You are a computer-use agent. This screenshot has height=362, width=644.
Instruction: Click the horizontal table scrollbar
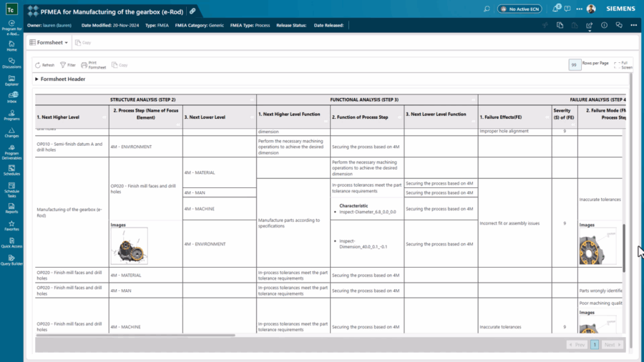coord(135,335)
